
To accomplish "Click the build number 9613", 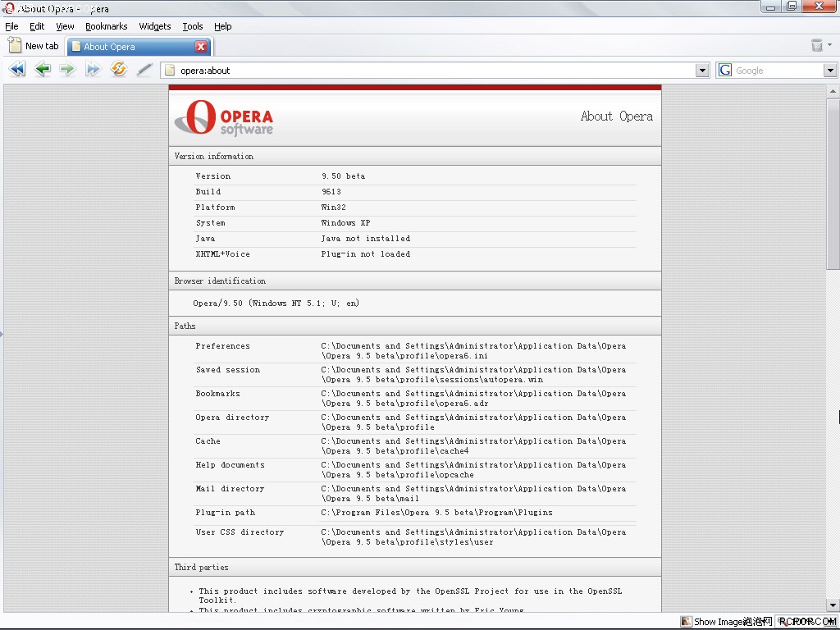I will (331, 191).
